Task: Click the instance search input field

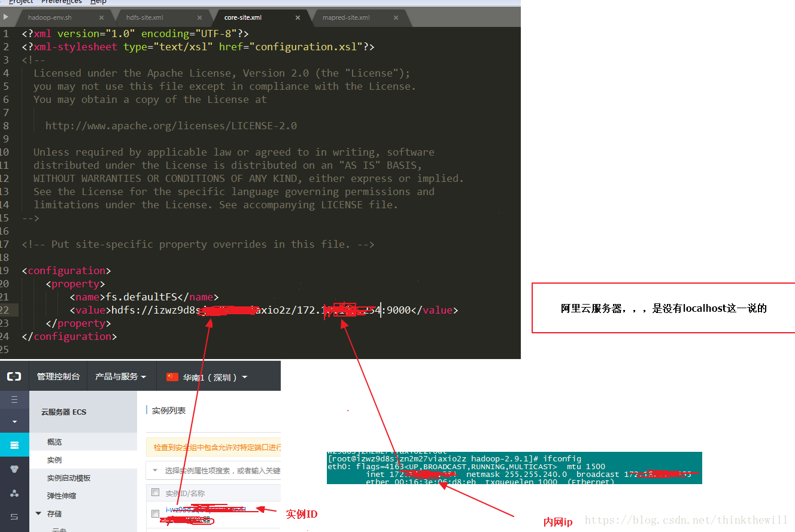Action: 222,470
